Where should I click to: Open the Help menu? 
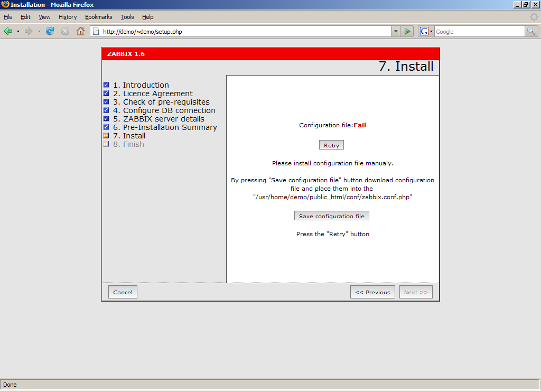(148, 17)
